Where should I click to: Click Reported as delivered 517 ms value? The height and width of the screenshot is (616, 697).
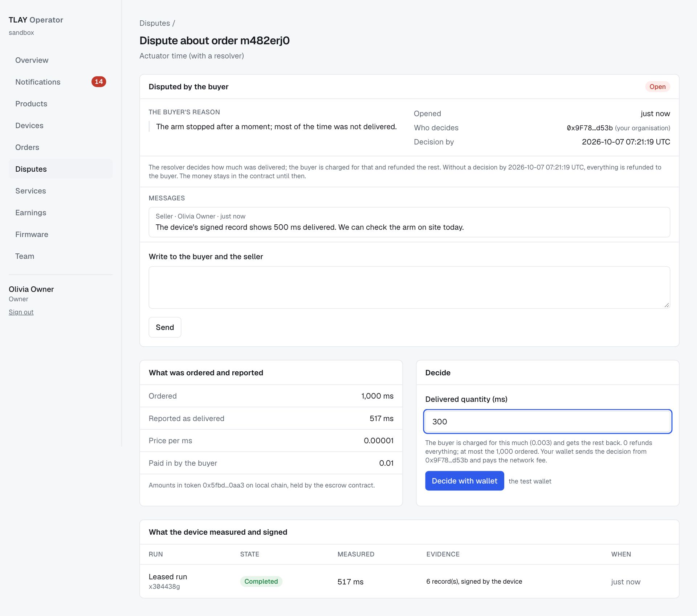382,419
